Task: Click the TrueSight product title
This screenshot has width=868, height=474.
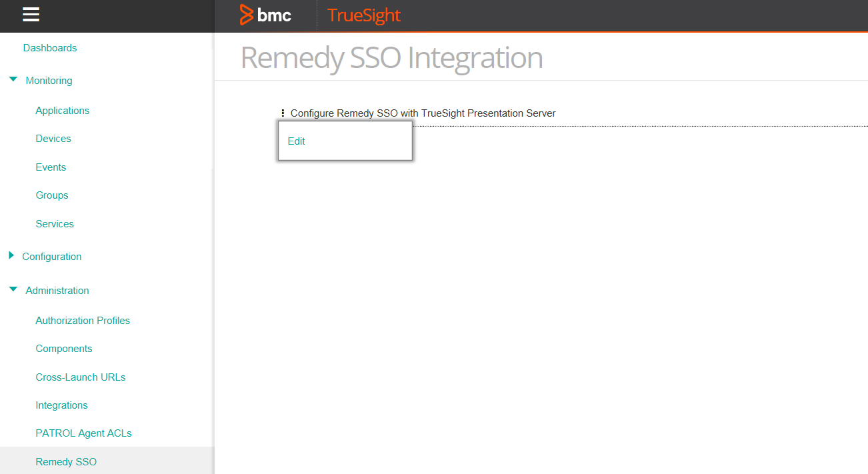Action: tap(364, 15)
